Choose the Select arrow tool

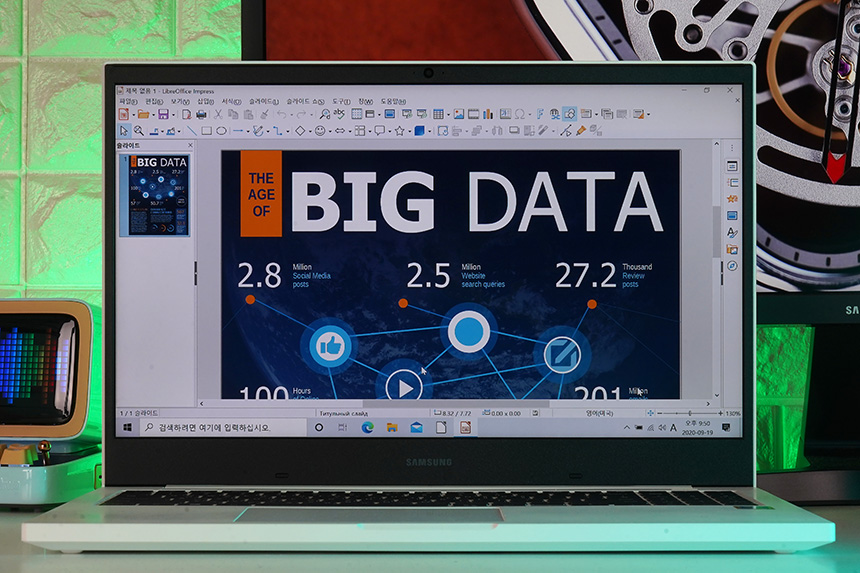pos(124,131)
